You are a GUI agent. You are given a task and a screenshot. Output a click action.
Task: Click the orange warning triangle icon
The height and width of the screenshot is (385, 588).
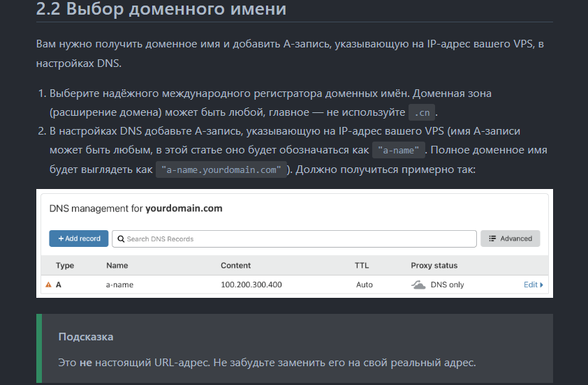[48, 285]
